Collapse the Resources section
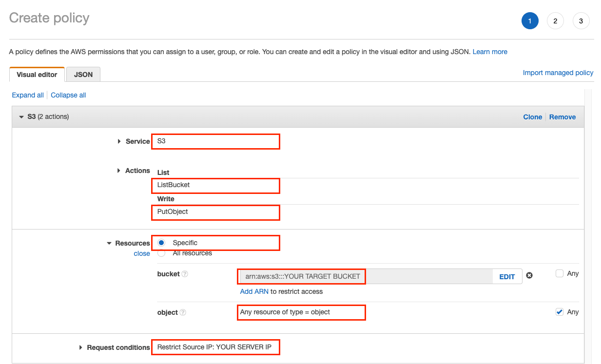The width and height of the screenshot is (601, 364). click(x=109, y=243)
